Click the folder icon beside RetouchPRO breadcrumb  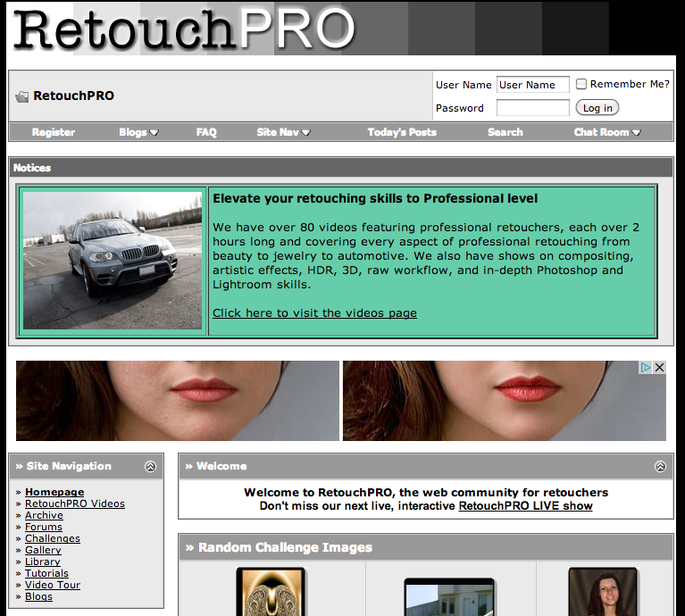[x=22, y=96]
